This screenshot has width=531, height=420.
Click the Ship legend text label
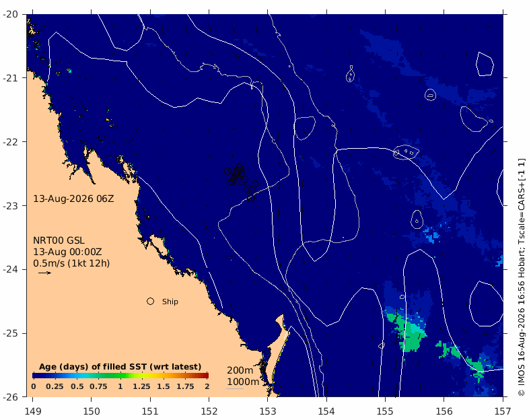(x=170, y=302)
